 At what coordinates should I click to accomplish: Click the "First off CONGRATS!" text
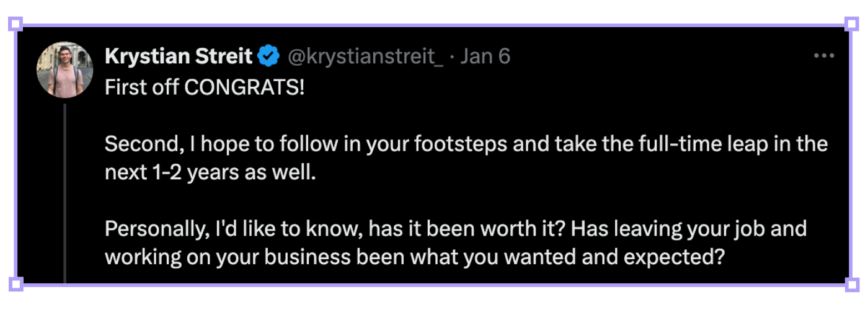205,88
